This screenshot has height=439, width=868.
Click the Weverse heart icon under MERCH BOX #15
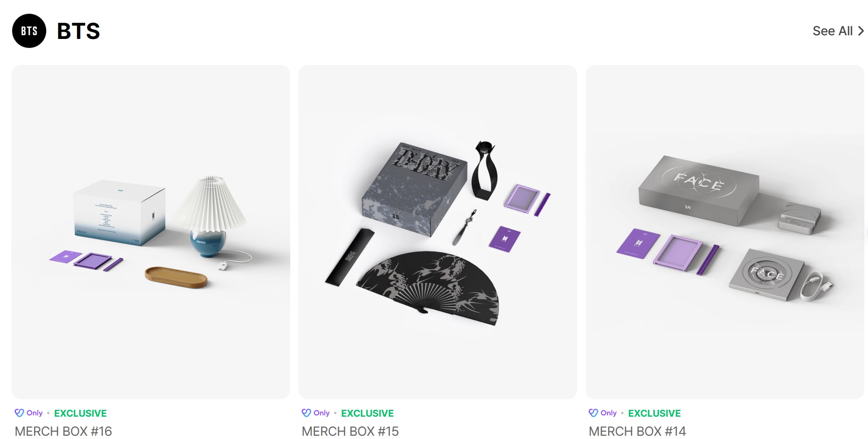tap(306, 413)
